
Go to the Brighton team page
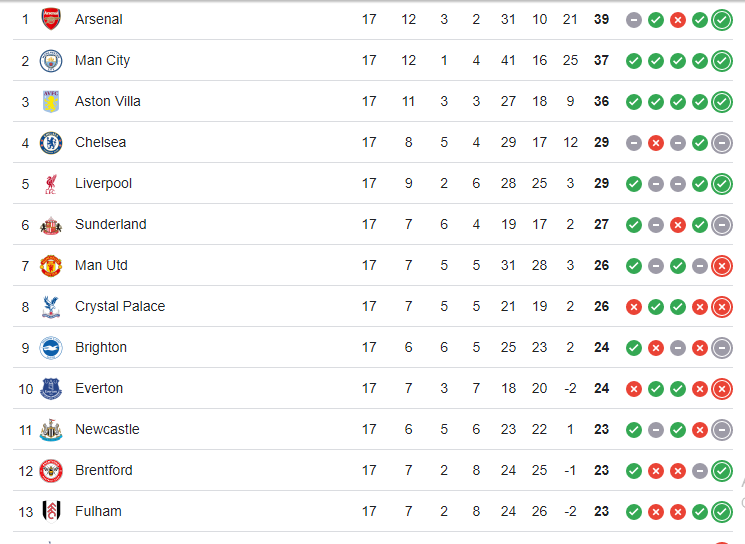coord(101,347)
